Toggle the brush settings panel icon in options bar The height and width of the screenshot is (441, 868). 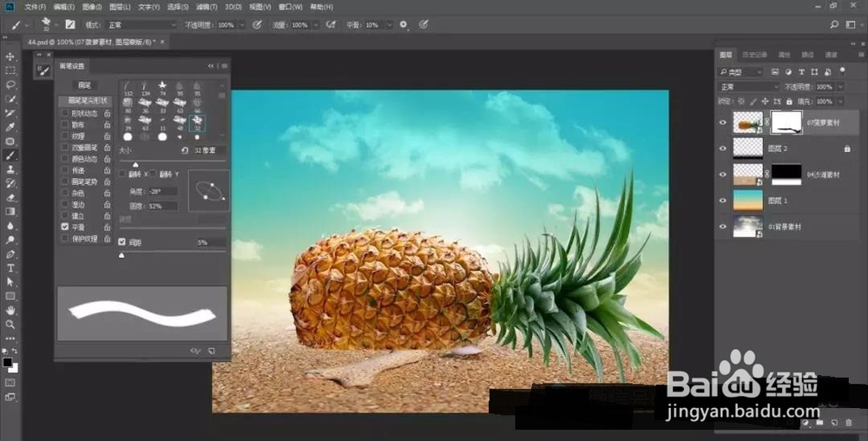[x=69, y=24]
